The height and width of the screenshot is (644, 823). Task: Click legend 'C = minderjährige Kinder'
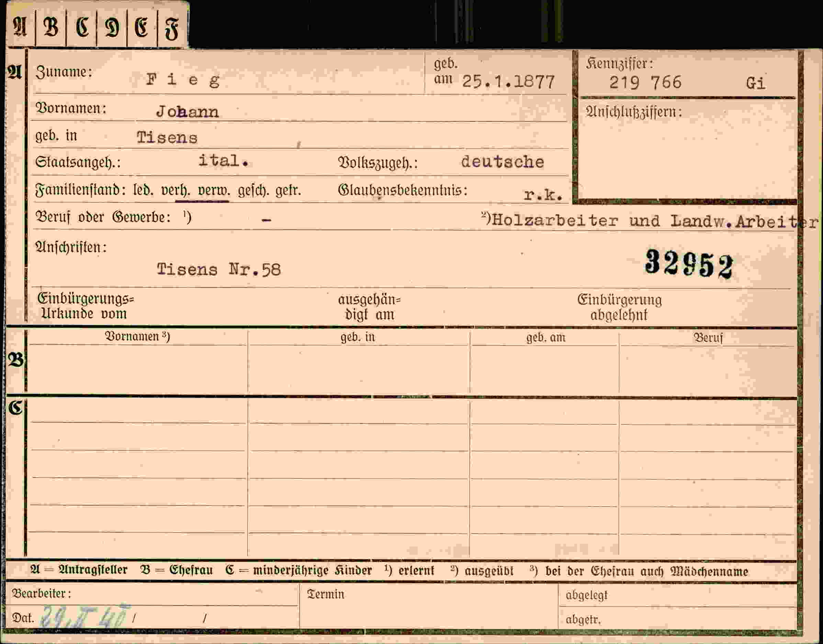click(299, 571)
